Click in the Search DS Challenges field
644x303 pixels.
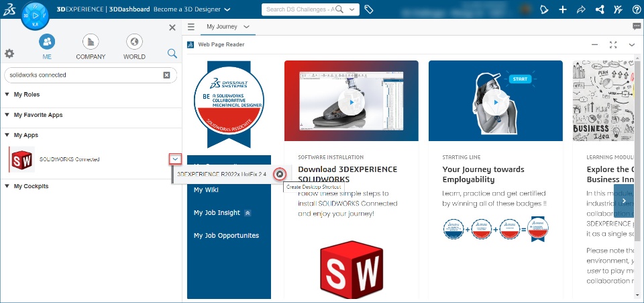[x=299, y=9]
